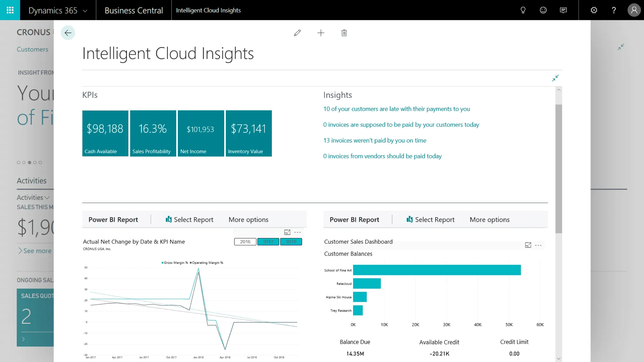644x362 pixels.
Task: Open the Dynamics 365 apps dropdown
Action: tap(85, 10)
